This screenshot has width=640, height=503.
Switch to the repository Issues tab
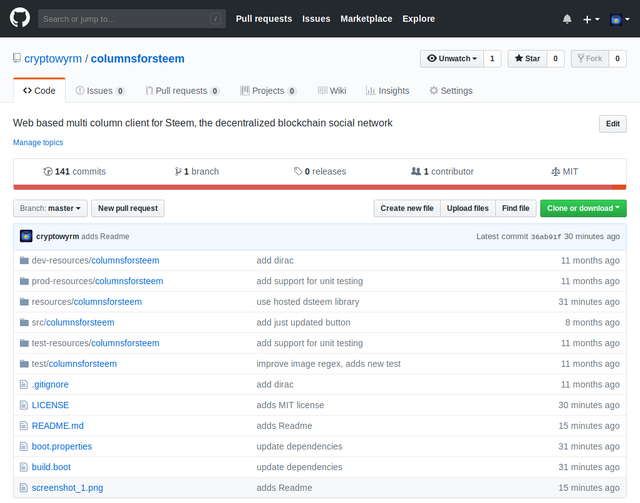[100, 91]
